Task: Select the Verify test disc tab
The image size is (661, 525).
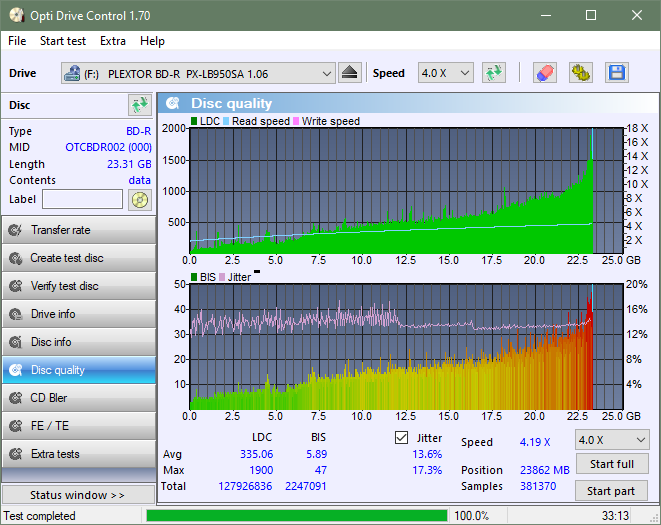Action: (x=79, y=286)
